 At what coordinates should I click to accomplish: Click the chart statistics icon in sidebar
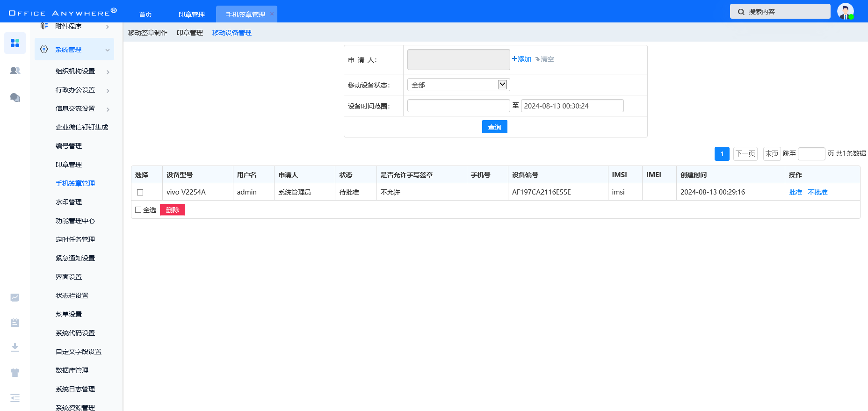[15, 297]
